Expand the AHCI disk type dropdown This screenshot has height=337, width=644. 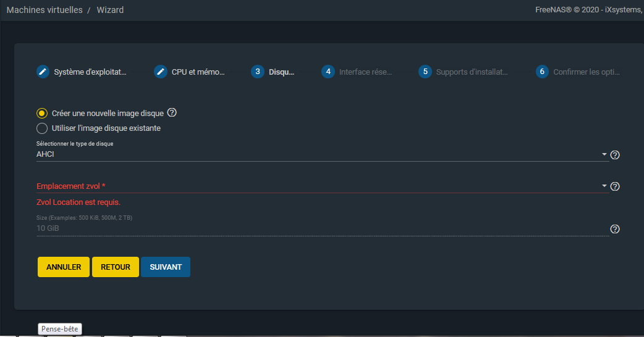tap(321, 154)
